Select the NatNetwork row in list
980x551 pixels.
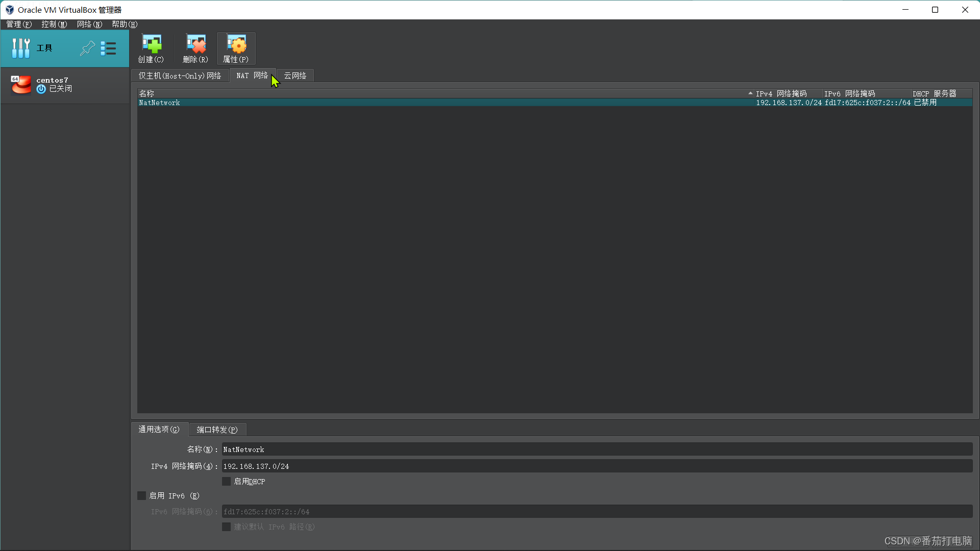555,103
